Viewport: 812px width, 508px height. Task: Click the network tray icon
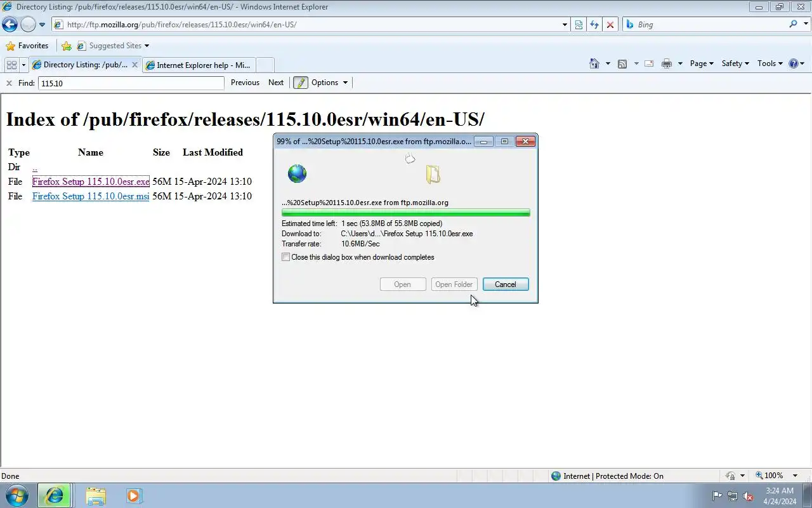coord(733,496)
